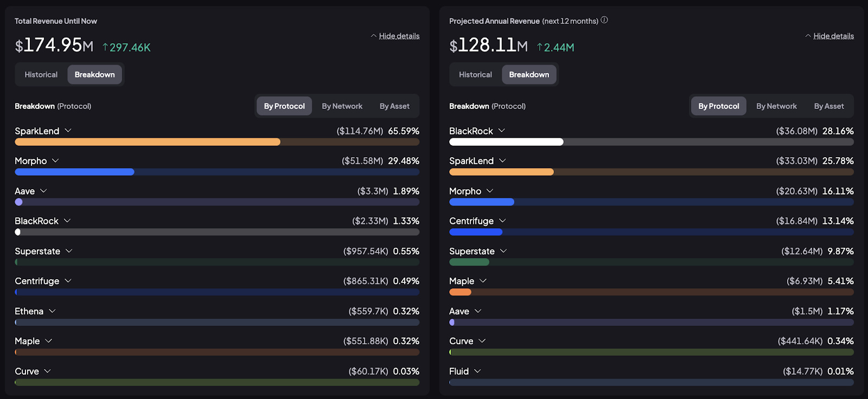Choose By Network in Total Revenue panel
The width and height of the screenshot is (868, 399).
342,106
